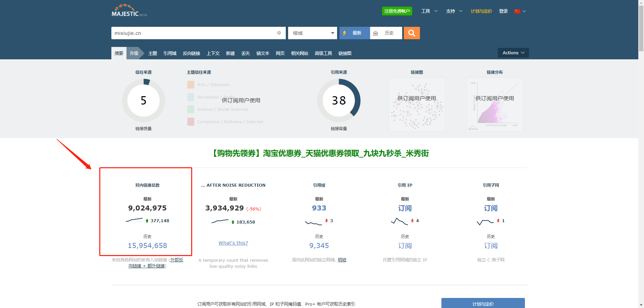Click the Trust Flow gauge showing 5
644x308 pixels.
(144, 101)
